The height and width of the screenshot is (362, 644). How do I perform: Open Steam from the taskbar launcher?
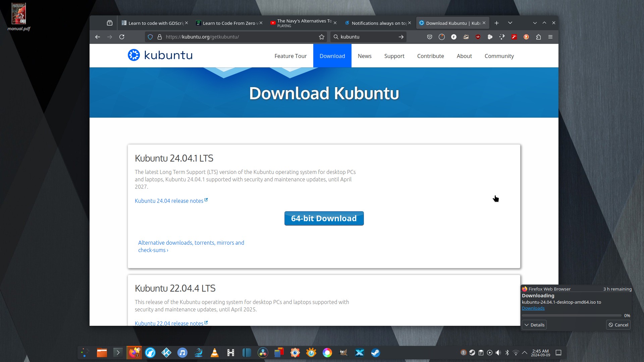376,353
